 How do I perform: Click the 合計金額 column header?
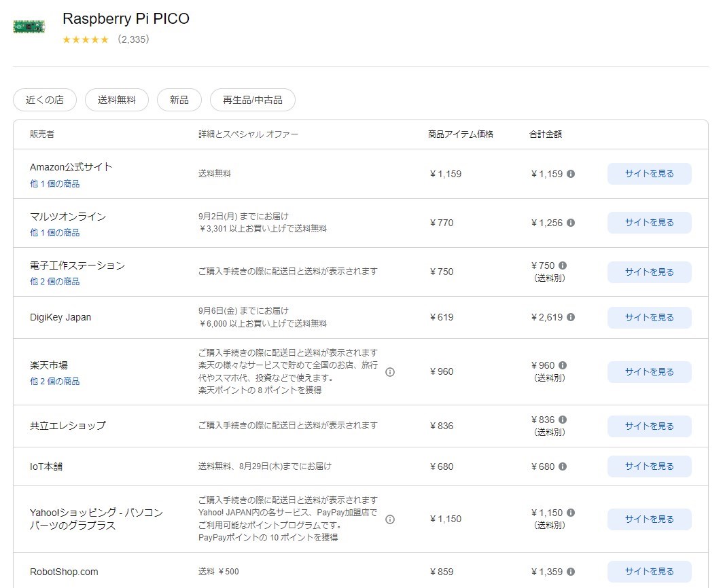pos(546,134)
